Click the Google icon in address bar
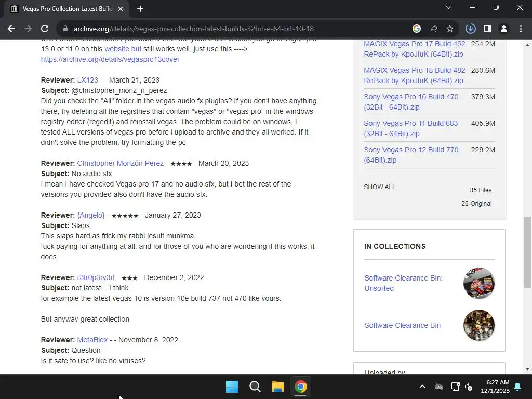 [x=417, y=29]
